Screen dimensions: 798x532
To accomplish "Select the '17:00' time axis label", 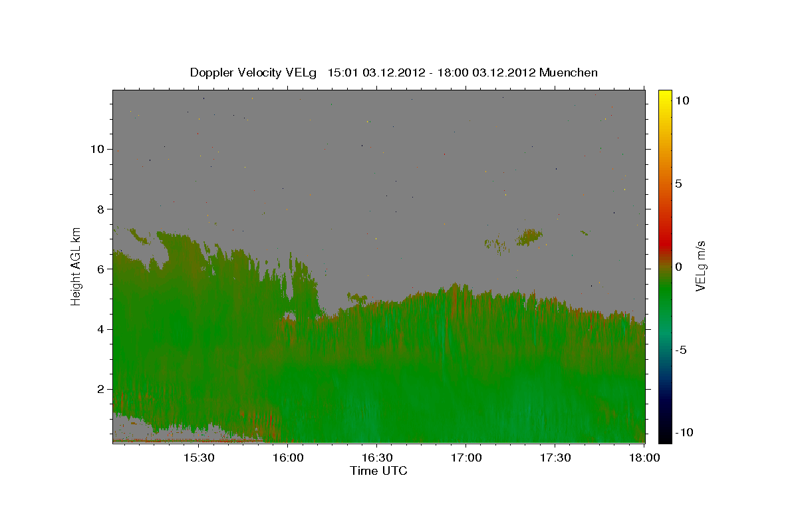I will click(466, 458).
